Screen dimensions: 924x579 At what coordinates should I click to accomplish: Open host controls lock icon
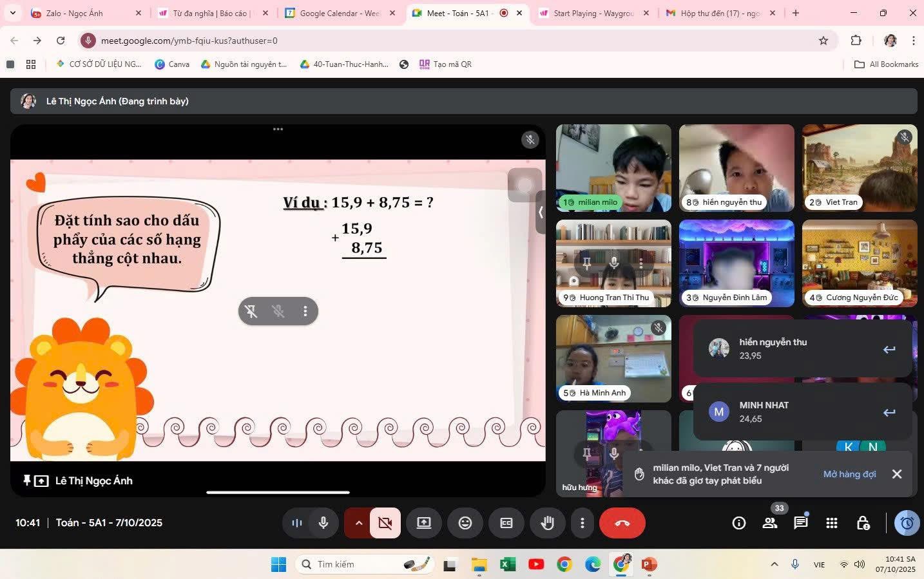[x=863, y=523]
